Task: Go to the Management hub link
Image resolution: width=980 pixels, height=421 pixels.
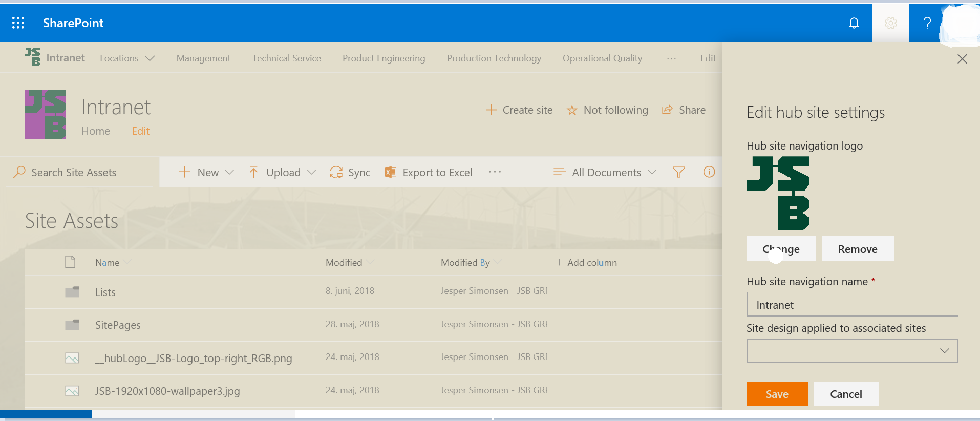Action: tap(203, 58)
